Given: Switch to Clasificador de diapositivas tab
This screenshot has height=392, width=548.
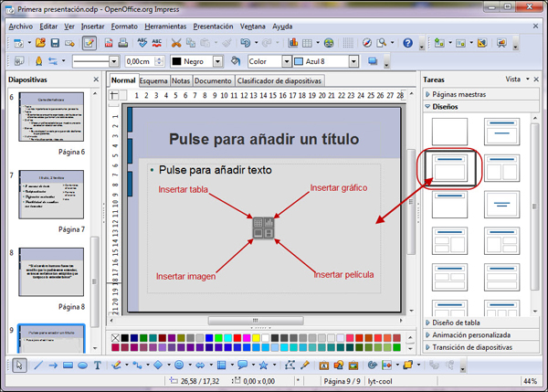Looking at the screenshot, I should click(x=279, y=80).
